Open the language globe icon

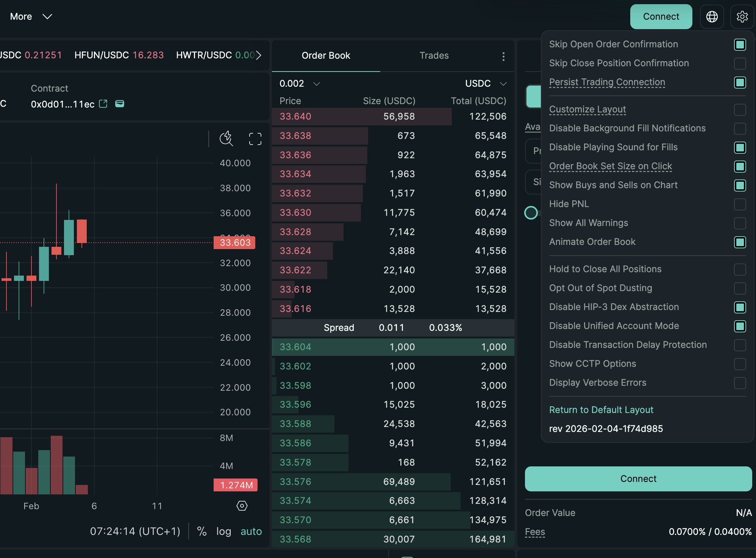[712, 17]
